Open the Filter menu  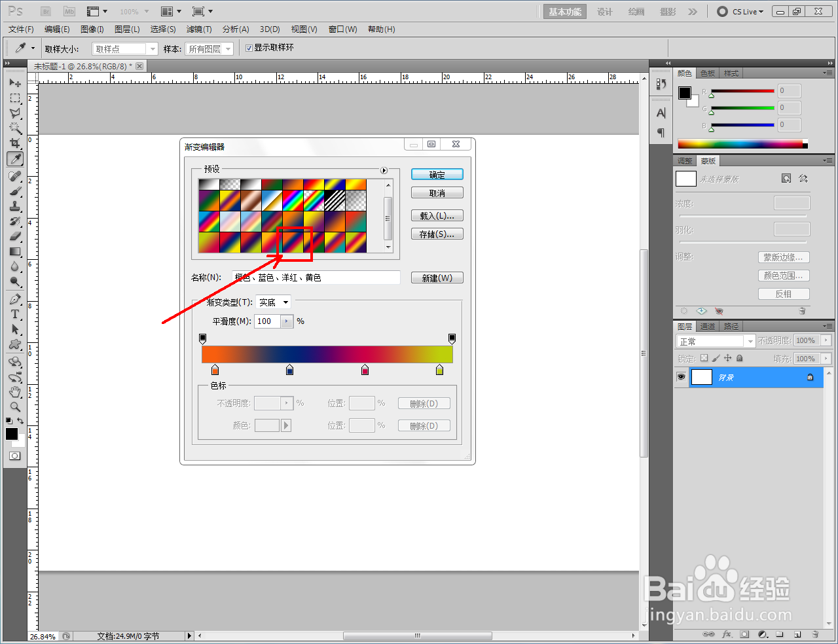(199, 29)
